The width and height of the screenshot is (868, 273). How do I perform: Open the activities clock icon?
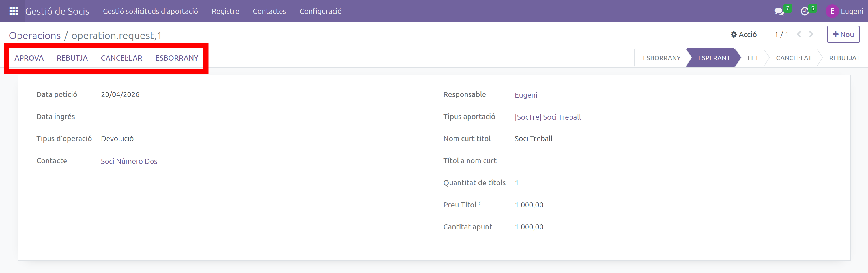pos(804,12)
